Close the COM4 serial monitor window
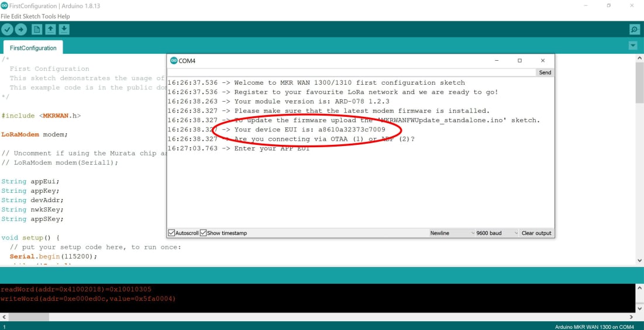Screen dimensions: 644x330 tap(543, 61)
